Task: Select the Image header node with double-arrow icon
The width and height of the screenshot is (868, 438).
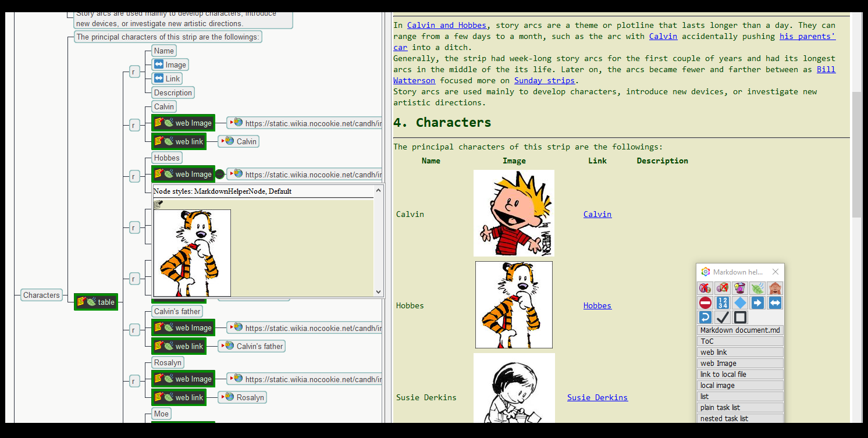Action: pyautogui.click(x=170, y=65)
